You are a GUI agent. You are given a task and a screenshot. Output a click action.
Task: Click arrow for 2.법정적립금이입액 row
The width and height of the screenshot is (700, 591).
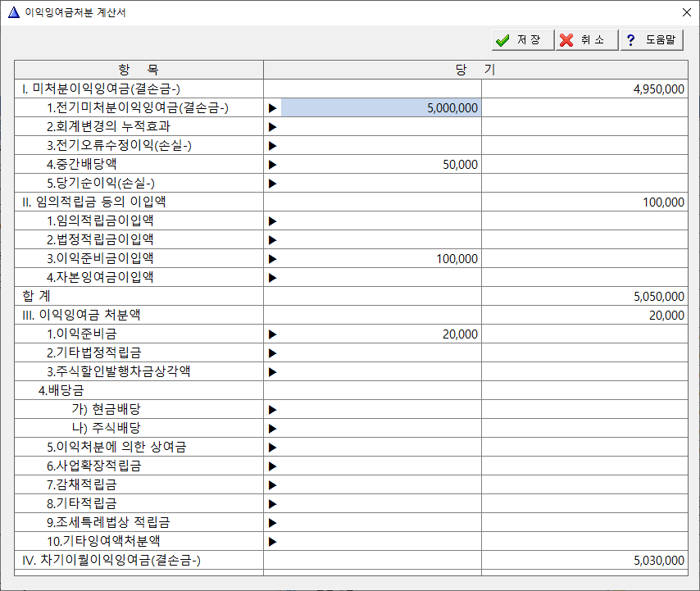click(272, 240)
